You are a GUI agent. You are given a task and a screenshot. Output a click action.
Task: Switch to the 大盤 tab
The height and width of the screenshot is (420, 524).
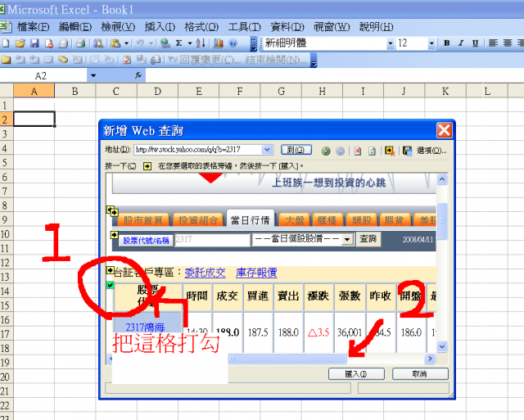(x=295, y=220)
